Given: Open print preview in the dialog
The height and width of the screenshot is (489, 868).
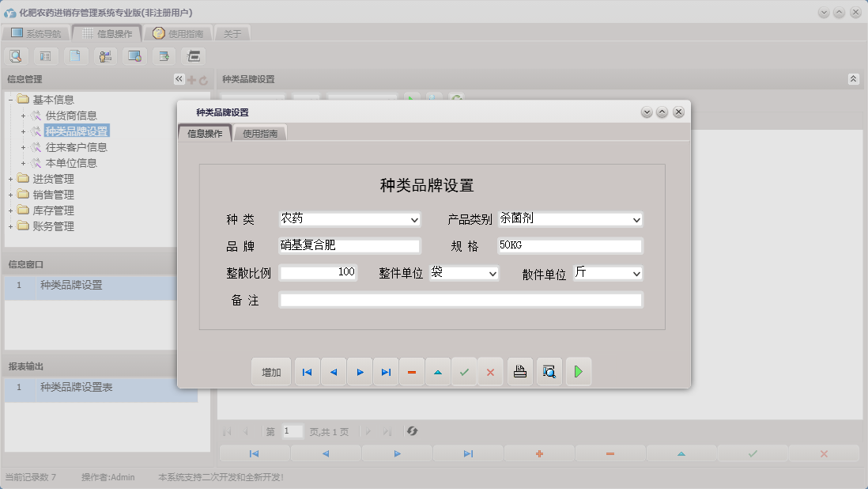Looking at the screenshot, I should click(549, 371).
